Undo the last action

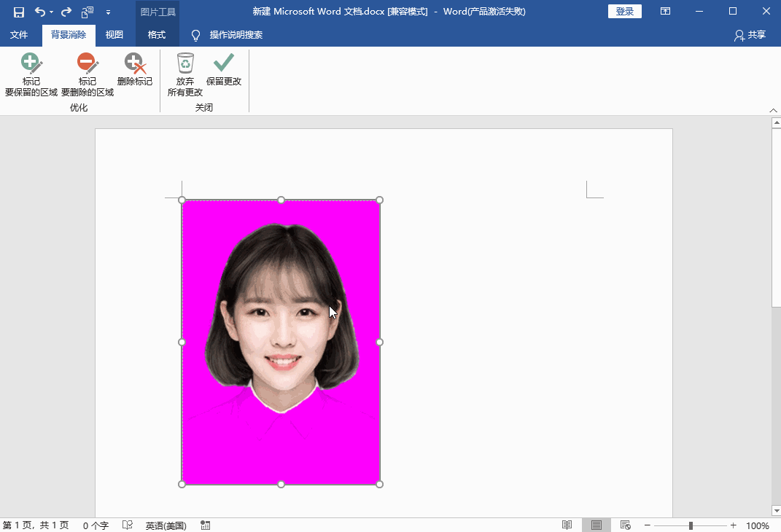click(x=40, y=12)
